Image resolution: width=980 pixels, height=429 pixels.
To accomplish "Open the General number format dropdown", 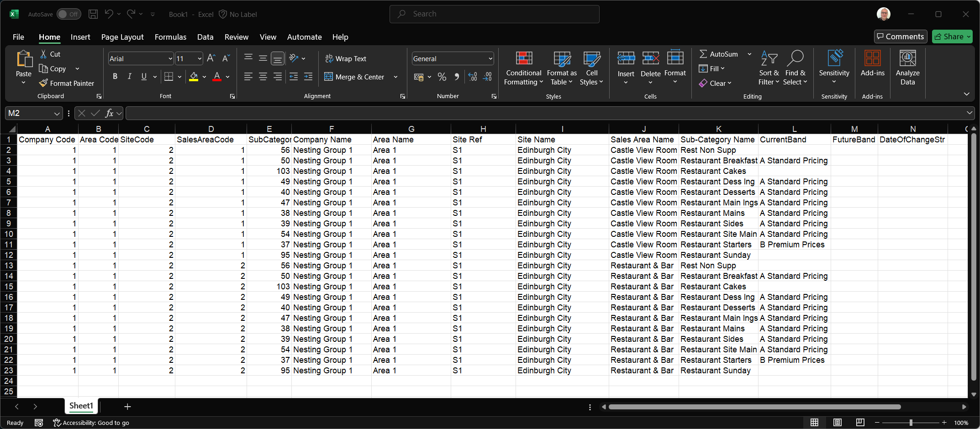I will pyautogui.click(x=490, y=58).
